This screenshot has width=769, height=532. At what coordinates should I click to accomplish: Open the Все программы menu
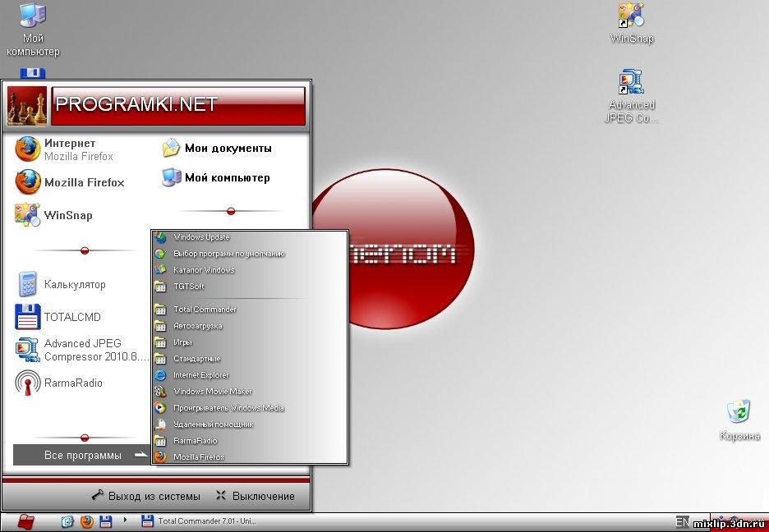[82, 455]
